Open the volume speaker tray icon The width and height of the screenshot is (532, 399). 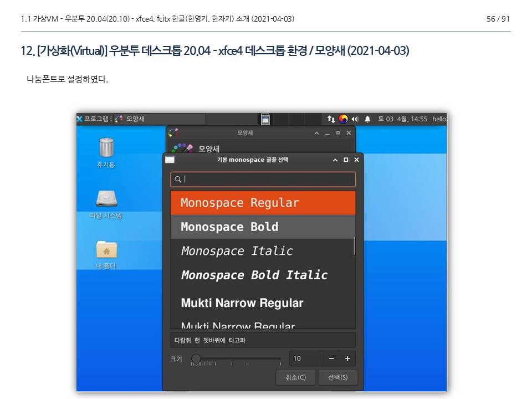[x=355, y=119]
